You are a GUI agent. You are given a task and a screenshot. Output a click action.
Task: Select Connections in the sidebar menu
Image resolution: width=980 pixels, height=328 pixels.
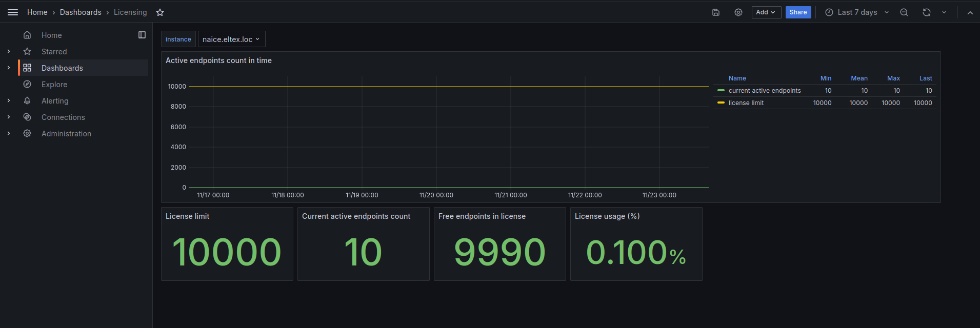click(x=63, y=117)
